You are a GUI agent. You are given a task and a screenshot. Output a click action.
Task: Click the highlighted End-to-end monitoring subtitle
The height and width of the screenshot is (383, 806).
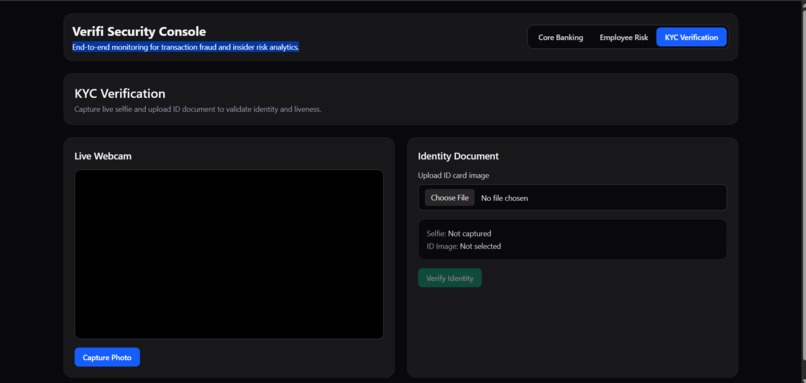(x=186, y=47)
